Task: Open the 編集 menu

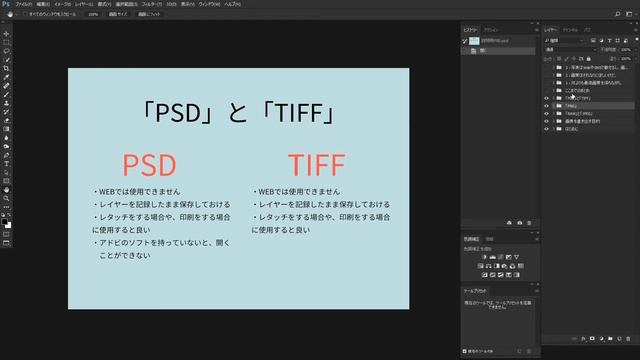Action: 43,4
